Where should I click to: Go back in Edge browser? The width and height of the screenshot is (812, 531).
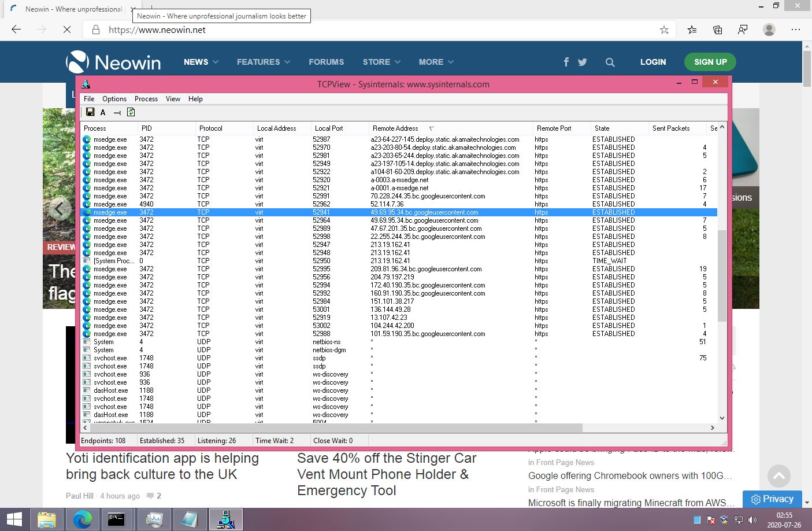(x=16, y=30)
